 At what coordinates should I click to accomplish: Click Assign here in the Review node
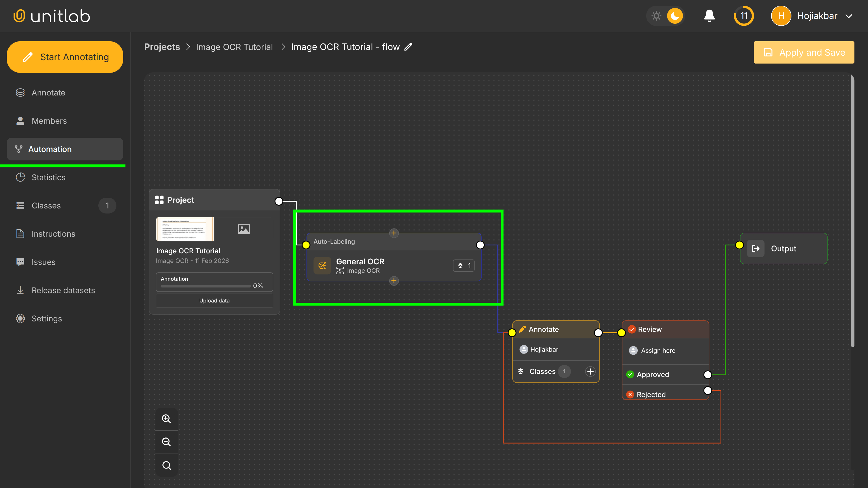[658, 350]
